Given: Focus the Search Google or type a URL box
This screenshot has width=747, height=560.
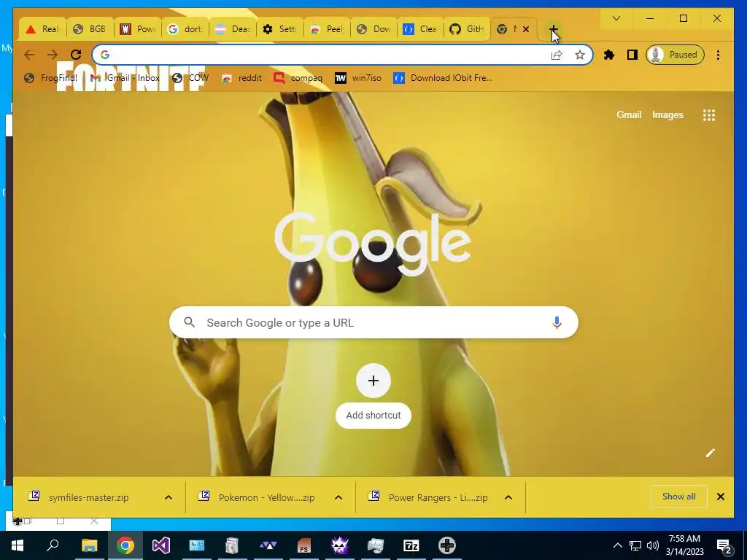Looking at the screenshot, I should coord(373,322).
